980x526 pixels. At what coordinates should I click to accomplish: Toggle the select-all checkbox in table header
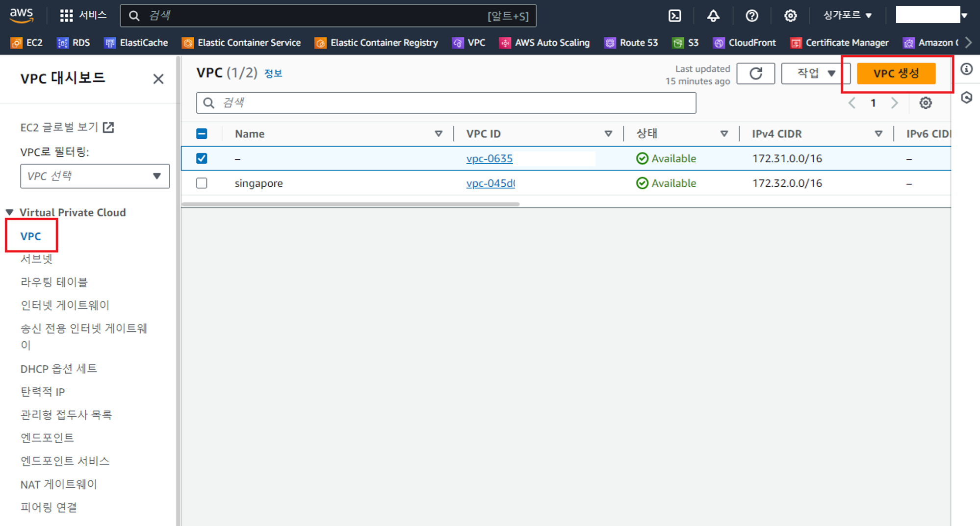(x=202, y=134)
